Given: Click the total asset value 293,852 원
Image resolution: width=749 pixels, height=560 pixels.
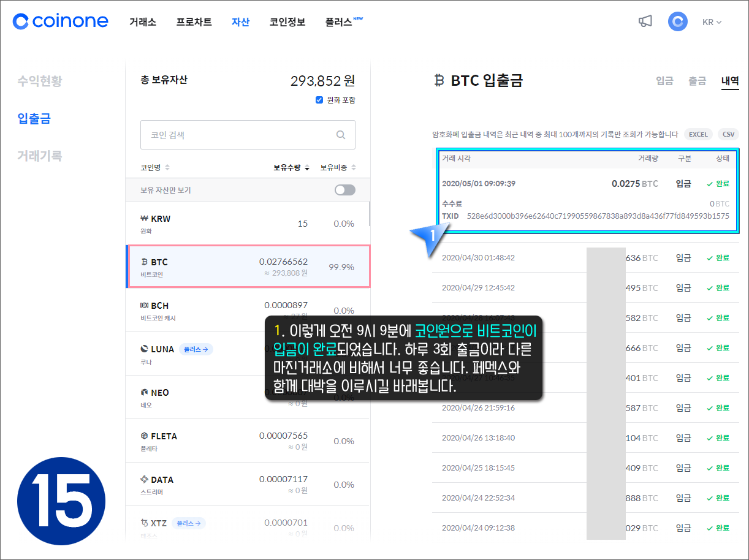Looking at the screenshot, I should pos(322,81).
